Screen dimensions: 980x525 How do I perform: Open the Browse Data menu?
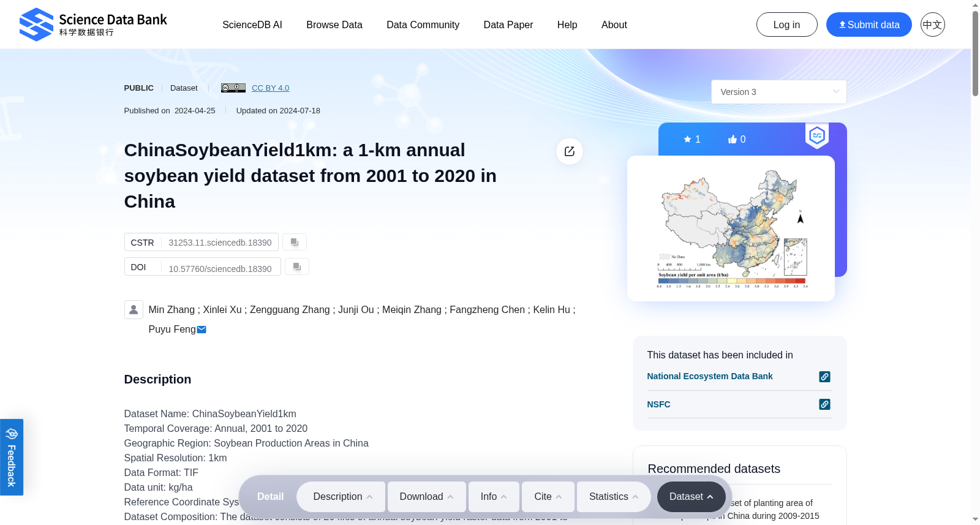coord(334,25)
